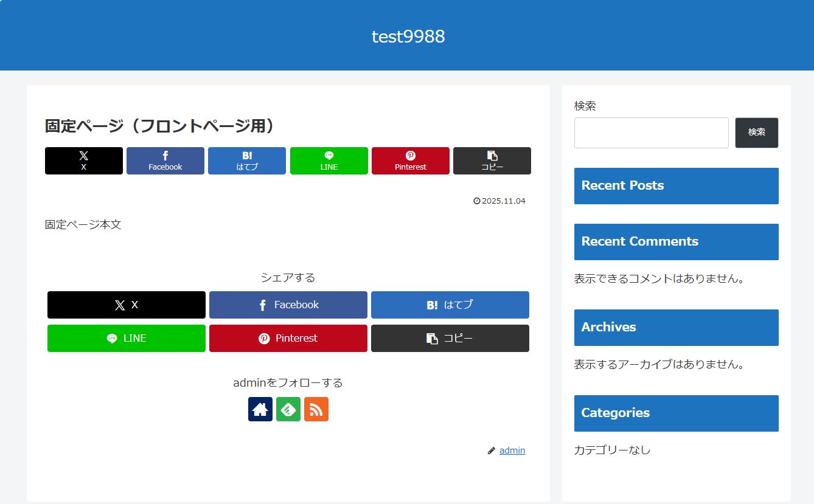Click large はてブ button in bottom share section
The height and width of the screenshot is (504, 814).
pos(450,305)
